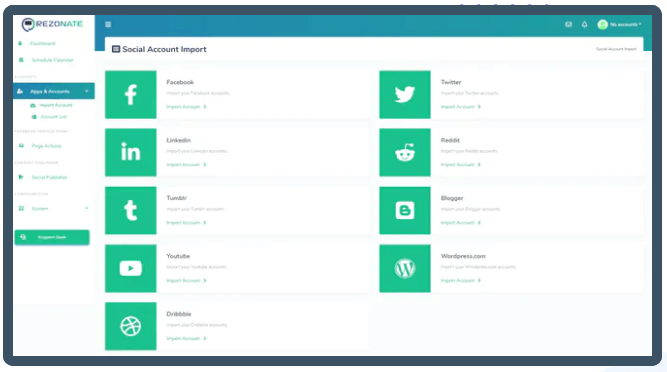Click the YouTube play icon tile
Screen dimensions: 667x372
131,268
